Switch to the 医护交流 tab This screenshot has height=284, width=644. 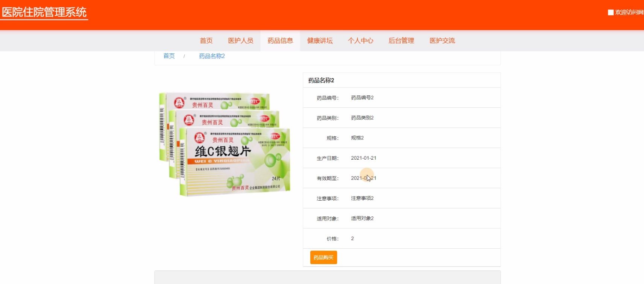pos(442,41)
